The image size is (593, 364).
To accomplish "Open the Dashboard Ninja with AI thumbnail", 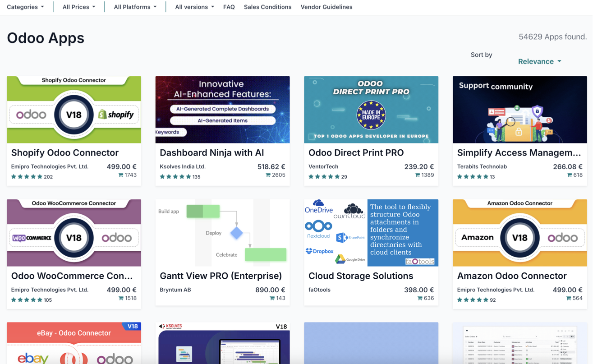I will click(x=222, y=110).
